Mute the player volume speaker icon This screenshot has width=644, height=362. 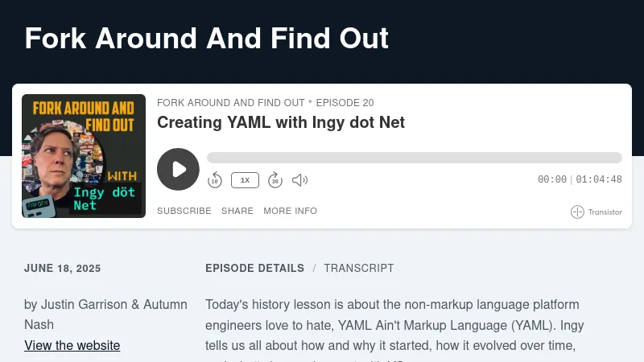tap(299, 180)
